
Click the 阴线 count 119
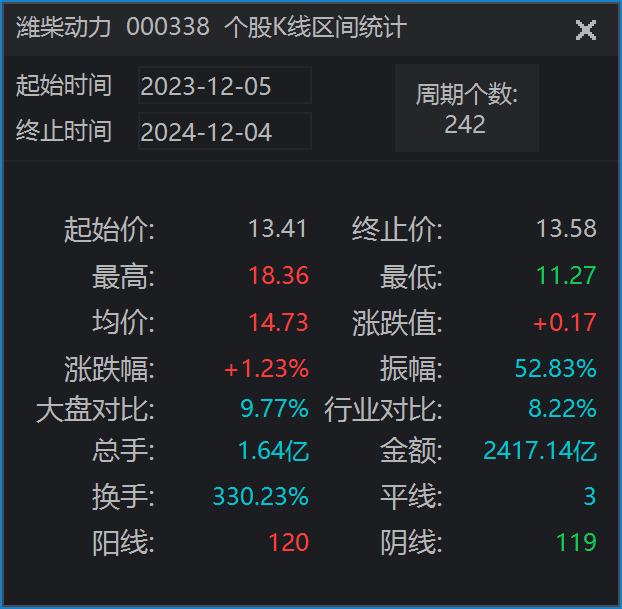576,542
